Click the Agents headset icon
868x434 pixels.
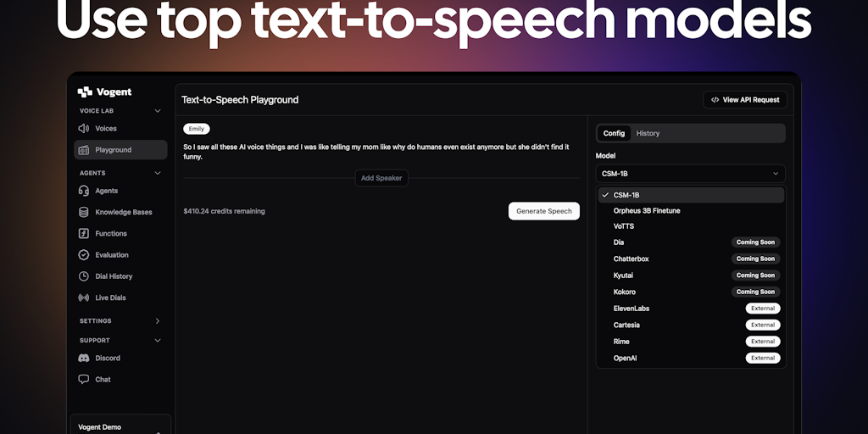[83, 191]
